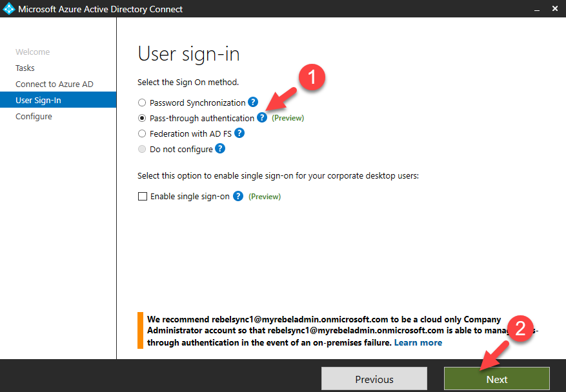Image resolution: width=566 pixels, height=392 pixels.
Task: Select Do not configure radio button
Action: click(142, 150)
